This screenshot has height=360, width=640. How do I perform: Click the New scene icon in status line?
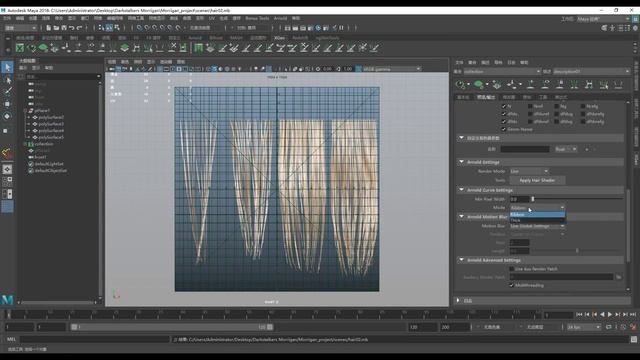48,28
